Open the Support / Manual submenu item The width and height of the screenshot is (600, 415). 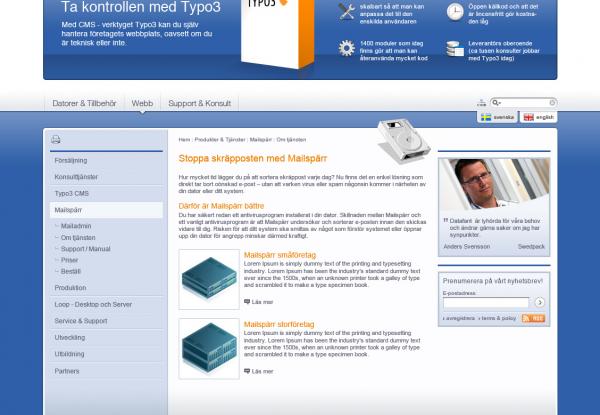[85, 249]
